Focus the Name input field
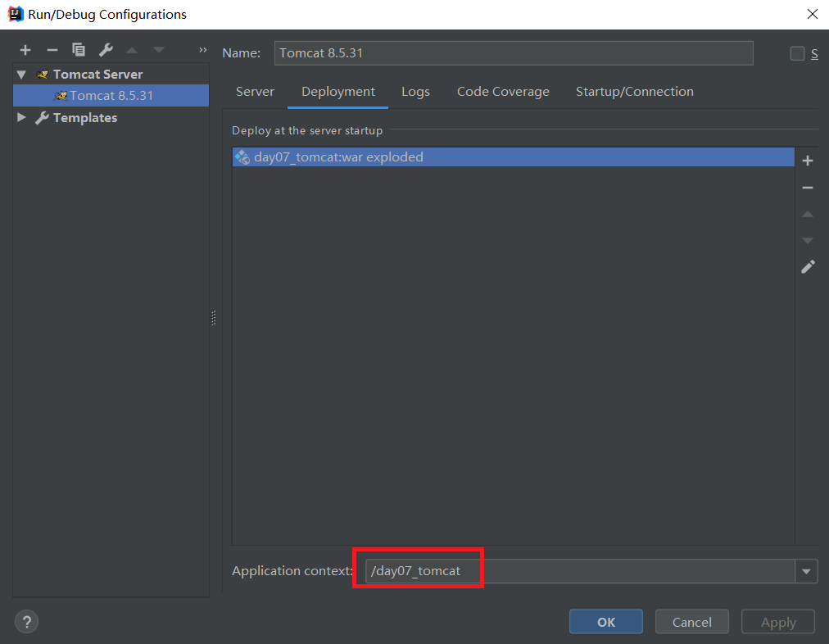This screenshot has width=829, height=644. 514,53
